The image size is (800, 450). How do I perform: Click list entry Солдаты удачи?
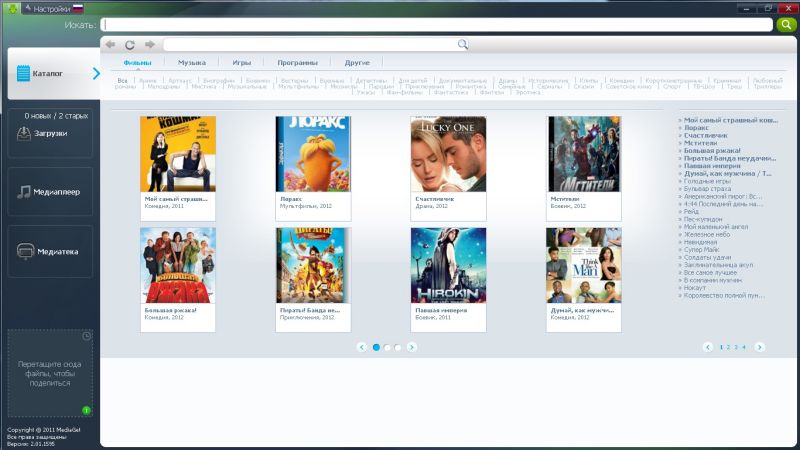click(707, 258)
